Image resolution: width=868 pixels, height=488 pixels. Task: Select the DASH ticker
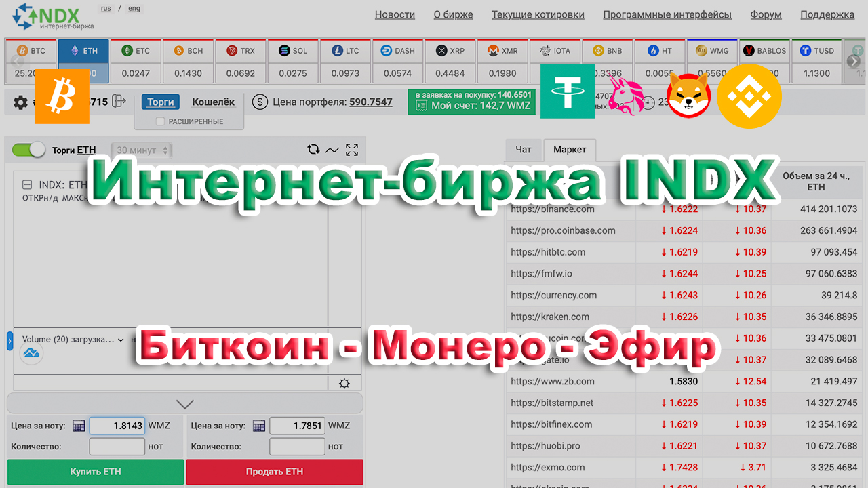click(x=398, y=61)
